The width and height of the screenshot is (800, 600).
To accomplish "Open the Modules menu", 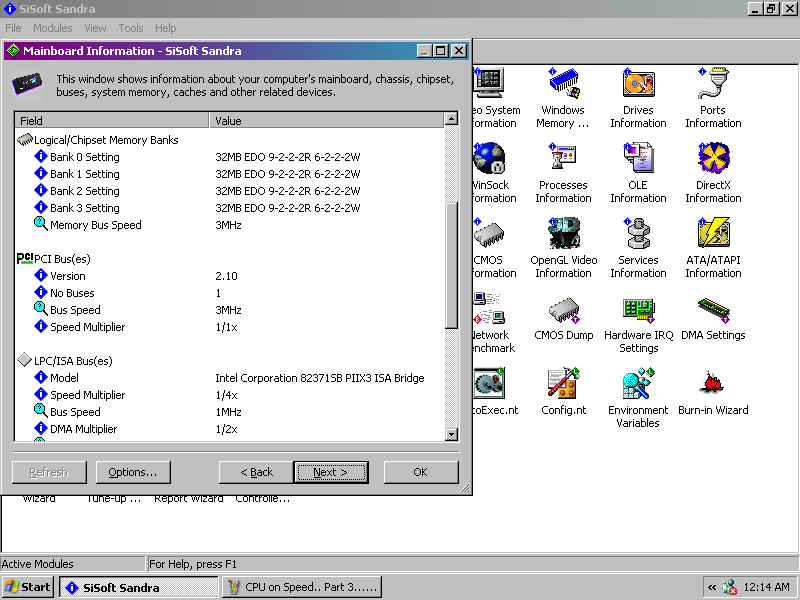I will coord(53,28).
